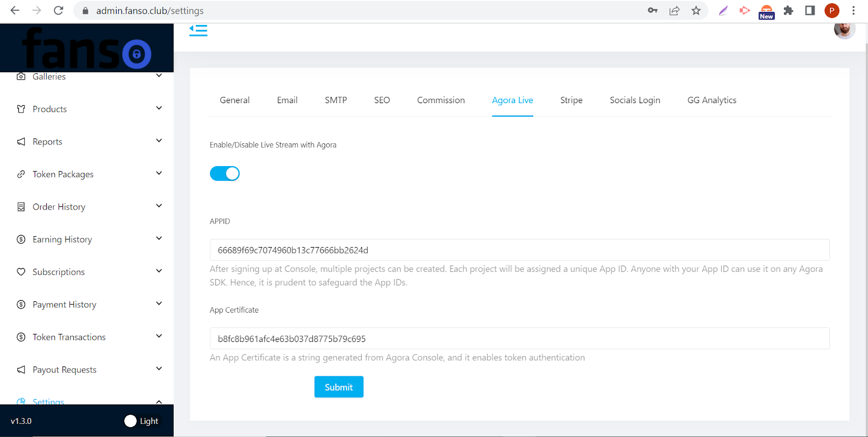Expand the Token Transactions chevron
The image size is (868, 437).
pos(159,336)
